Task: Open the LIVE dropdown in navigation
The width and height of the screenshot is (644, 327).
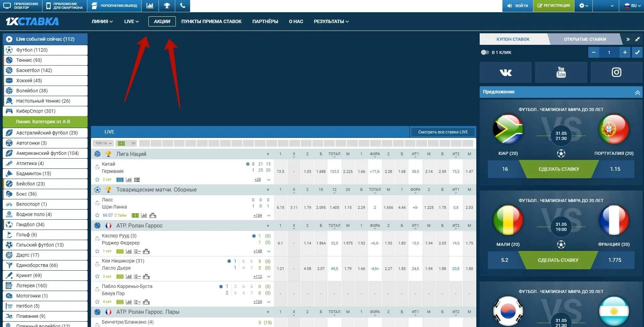Action: (x=131, y=21)
